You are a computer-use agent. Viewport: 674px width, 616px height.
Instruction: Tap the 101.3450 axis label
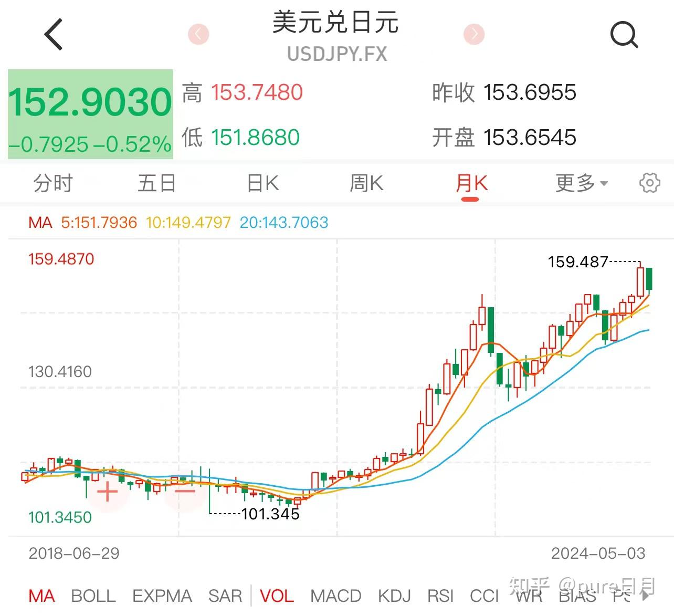(x=60, y=517)
